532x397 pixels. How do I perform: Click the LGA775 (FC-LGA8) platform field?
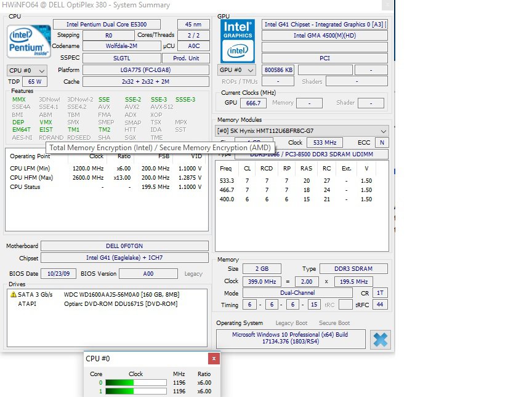pyautogui.click(x=145, y=70)
